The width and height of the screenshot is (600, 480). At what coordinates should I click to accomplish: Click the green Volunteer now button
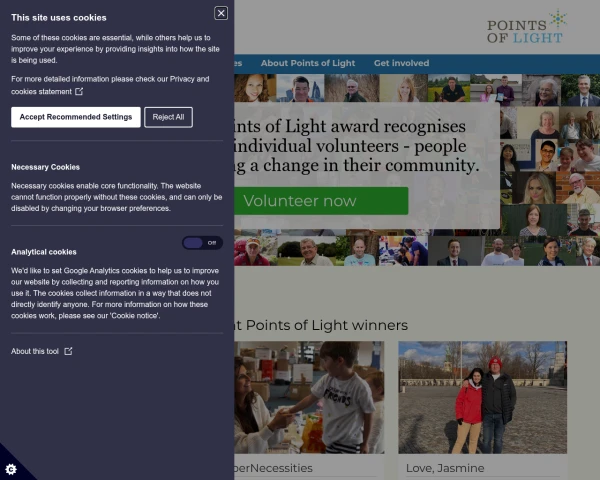pos(321,201)
